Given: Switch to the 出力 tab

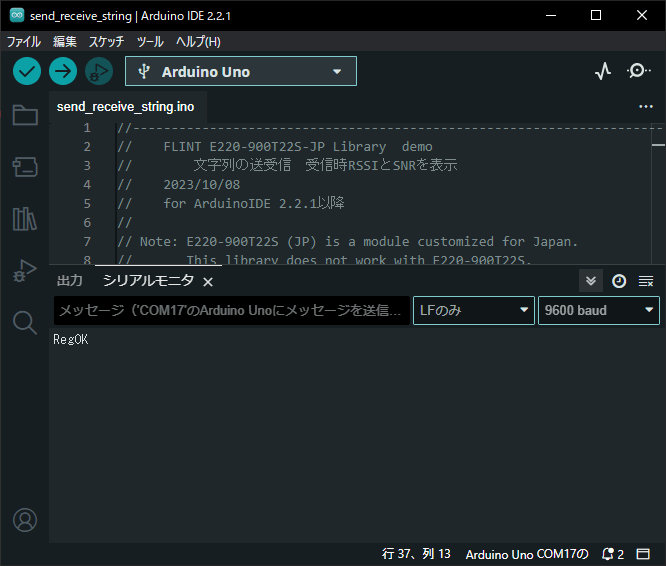Looking at the screenshot, I should pyautogui.click(x=70, y=281).
